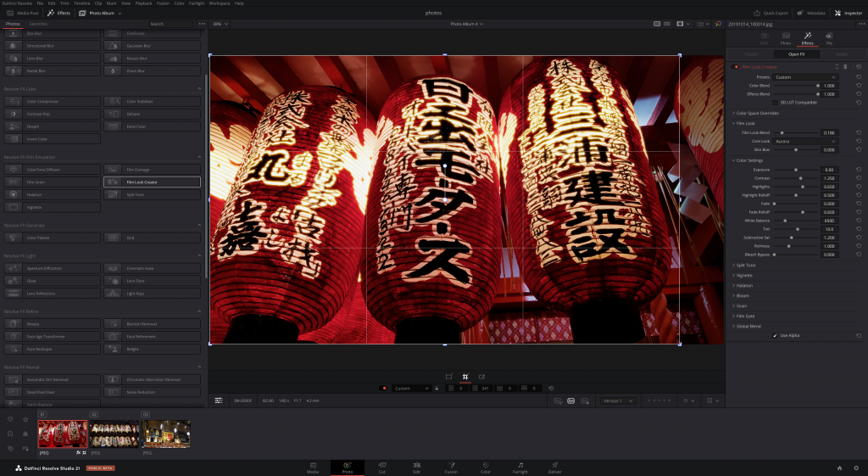Viewport: 868px width, 476px height.
Task: Click the Split Tone effect entry
Action: (153, 194)
